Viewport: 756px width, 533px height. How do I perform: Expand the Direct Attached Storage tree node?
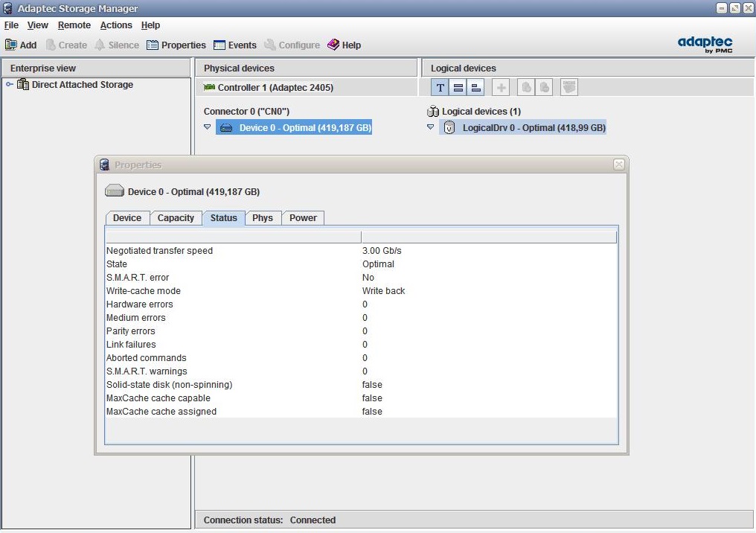click(x=9, y=84)
